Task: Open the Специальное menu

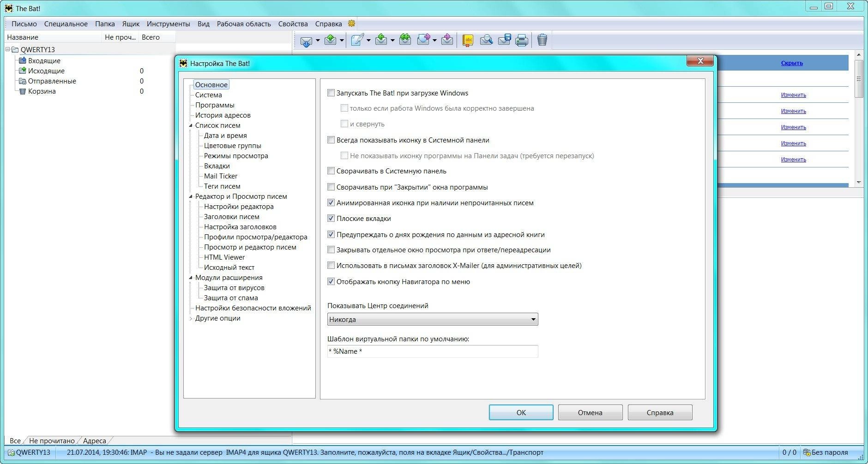Action: pyautogui.click(x=66, y=24)
